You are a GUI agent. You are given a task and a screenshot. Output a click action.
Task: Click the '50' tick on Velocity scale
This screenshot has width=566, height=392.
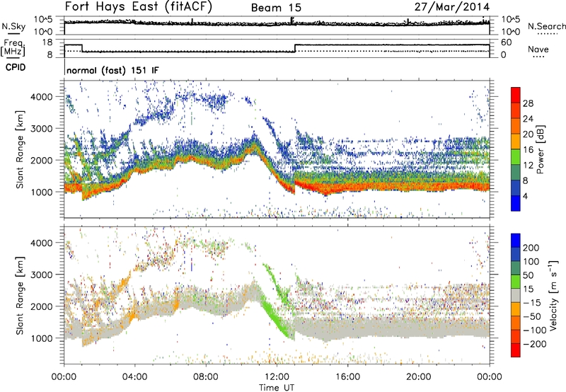tap(528, 275)
